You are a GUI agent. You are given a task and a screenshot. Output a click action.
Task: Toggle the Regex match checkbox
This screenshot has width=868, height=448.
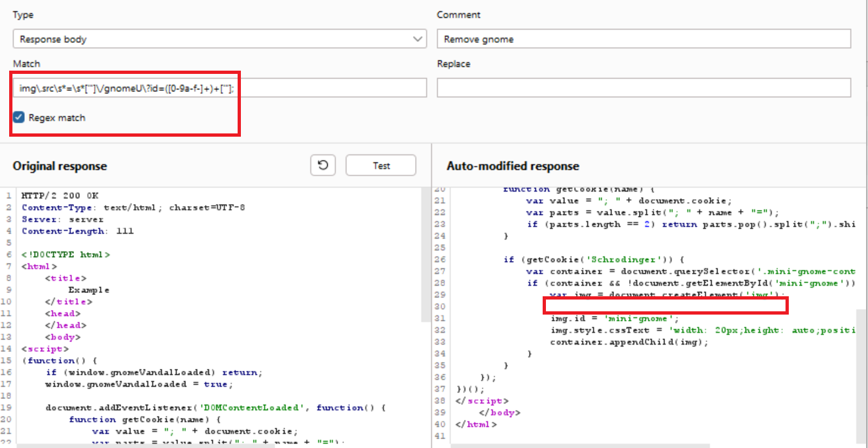click(x=19, y=118)
